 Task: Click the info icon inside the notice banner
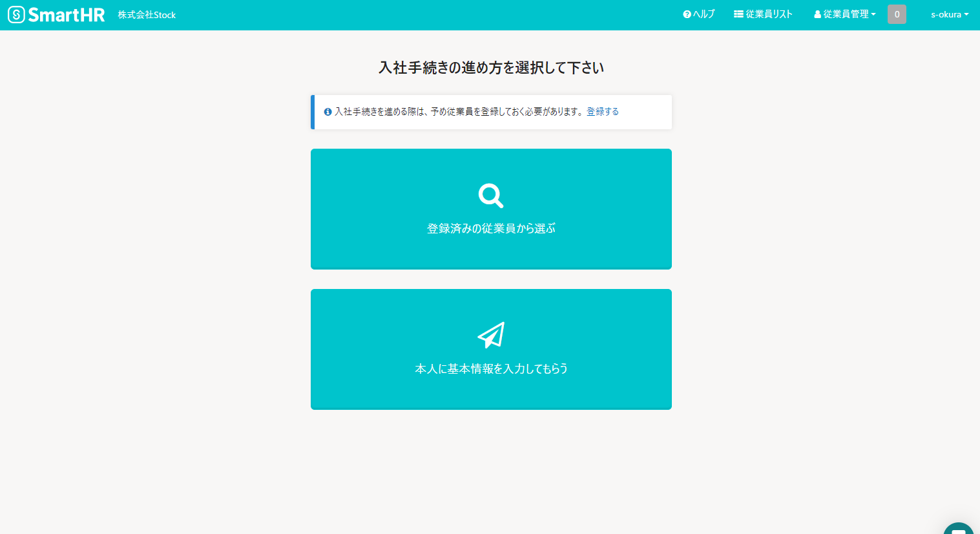click(326, 111)
